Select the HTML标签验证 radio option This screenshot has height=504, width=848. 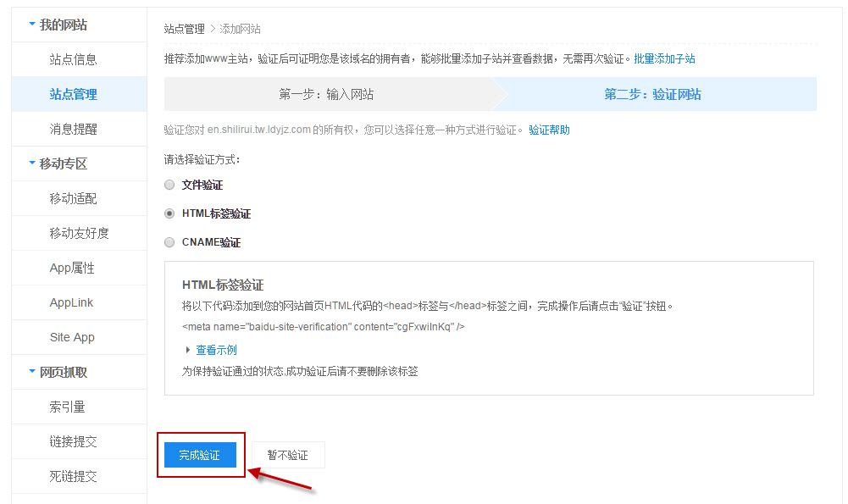pos(169,213)
